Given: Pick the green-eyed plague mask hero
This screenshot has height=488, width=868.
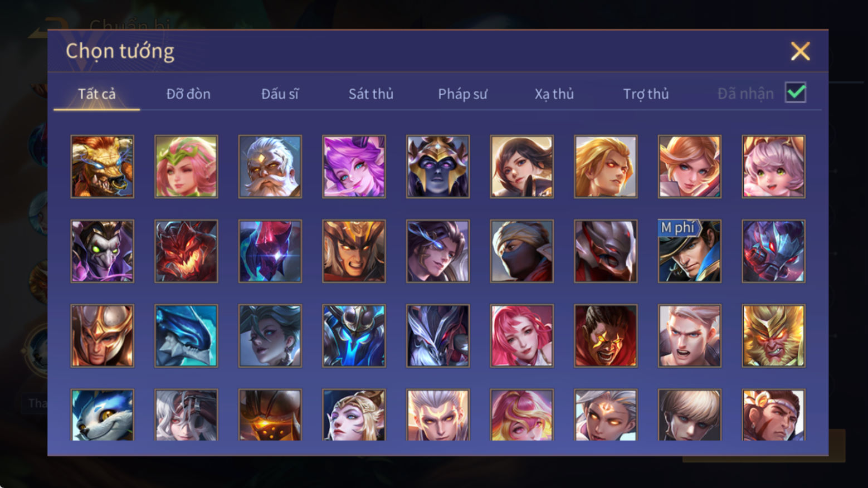Looking at the screenshot, I should (x=103, y=251).
